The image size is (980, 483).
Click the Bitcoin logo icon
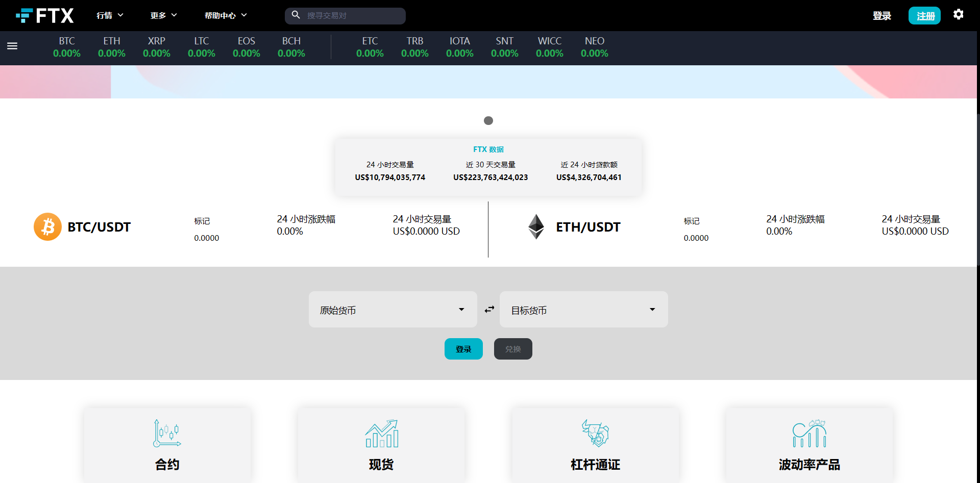coord(47,227)
